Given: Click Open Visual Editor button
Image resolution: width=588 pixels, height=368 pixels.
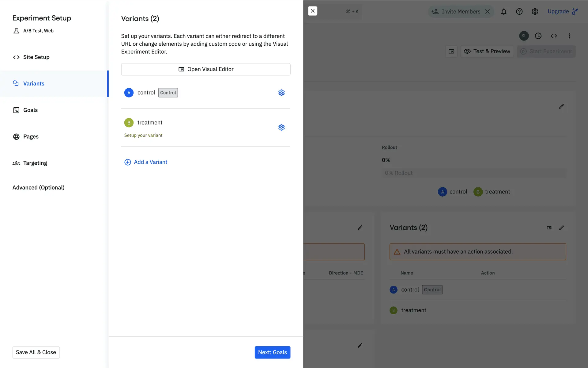Looking at the screenshot, I should point(206,69).
